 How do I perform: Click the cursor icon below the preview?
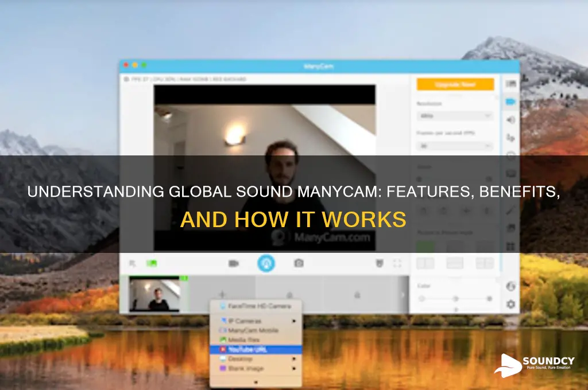[x=133, y=264]
